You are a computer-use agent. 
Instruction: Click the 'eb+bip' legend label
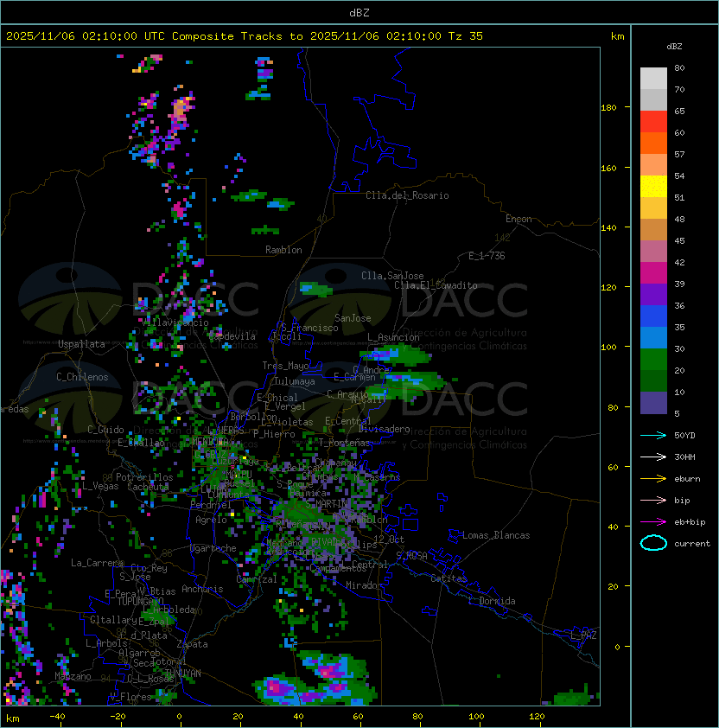(x=690, y=522)
